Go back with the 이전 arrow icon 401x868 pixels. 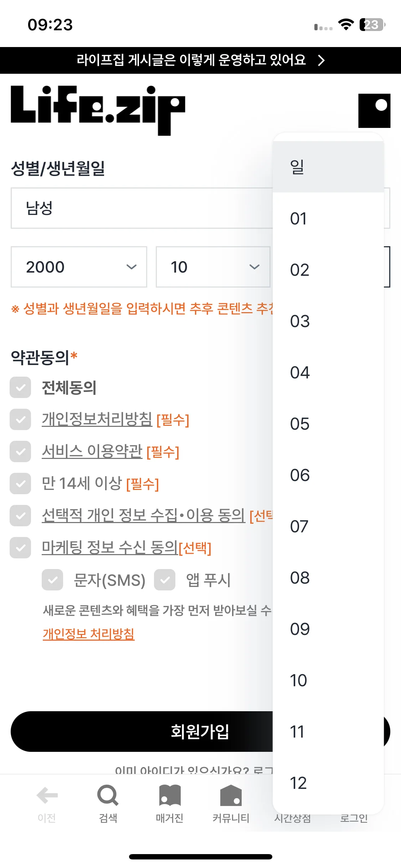(x=47, y=795)
